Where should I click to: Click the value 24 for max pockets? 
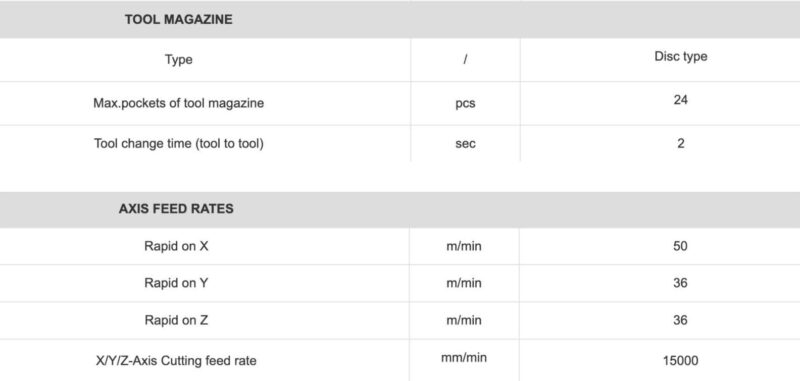click(681, 100)
